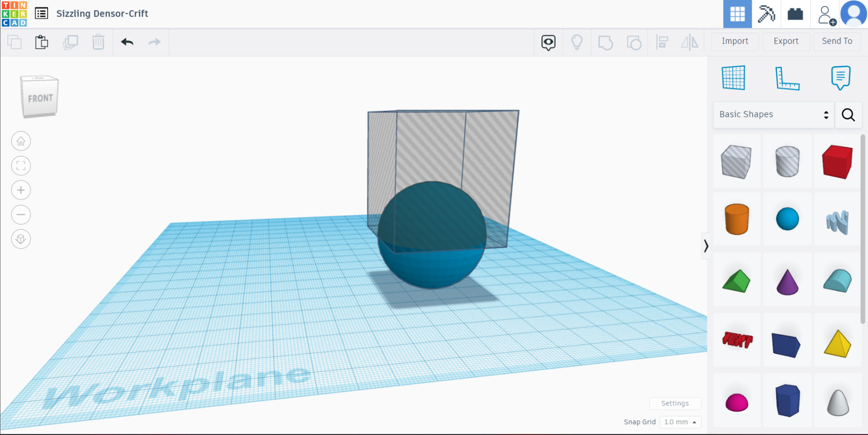Invite a collaborator with the add-person icon
This screenshot has height=435, width=868.
click(827, 15)
